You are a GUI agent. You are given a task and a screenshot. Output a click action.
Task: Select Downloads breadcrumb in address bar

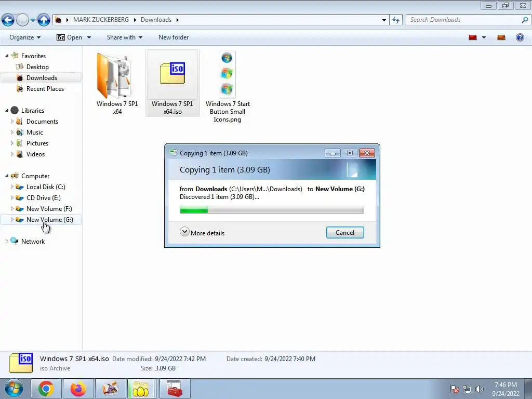(156, 20)
